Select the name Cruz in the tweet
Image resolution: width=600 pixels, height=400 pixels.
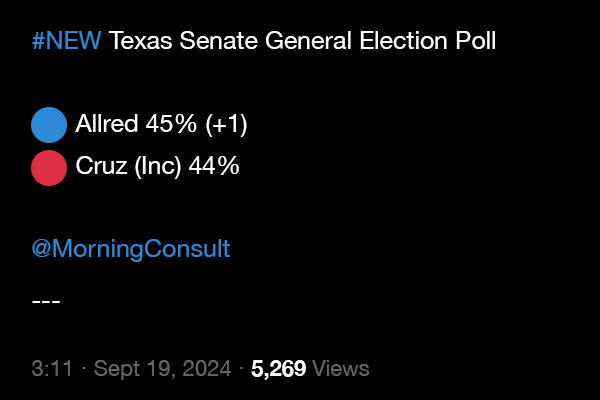[101, 166]
